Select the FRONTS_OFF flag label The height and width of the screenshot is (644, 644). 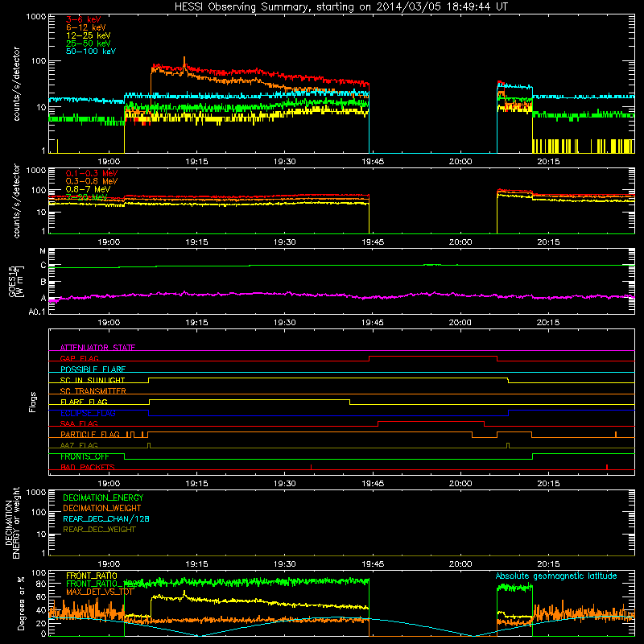tap(85, 456)
